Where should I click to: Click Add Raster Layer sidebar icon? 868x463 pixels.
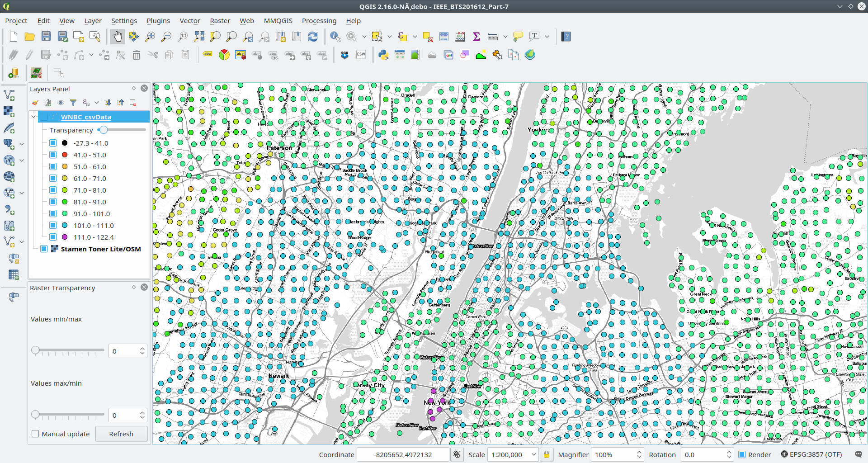tap(9, 111)
